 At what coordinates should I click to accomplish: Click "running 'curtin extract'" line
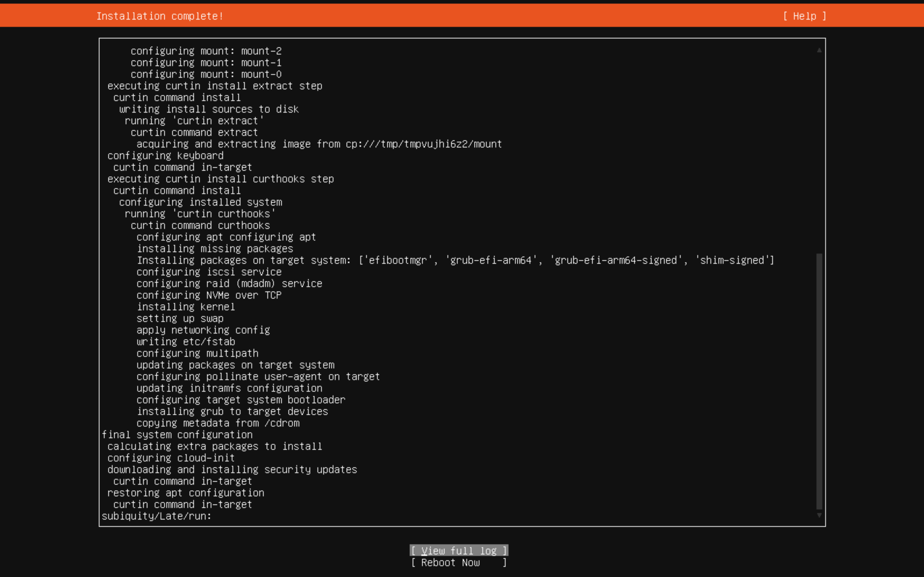[194, 121]
